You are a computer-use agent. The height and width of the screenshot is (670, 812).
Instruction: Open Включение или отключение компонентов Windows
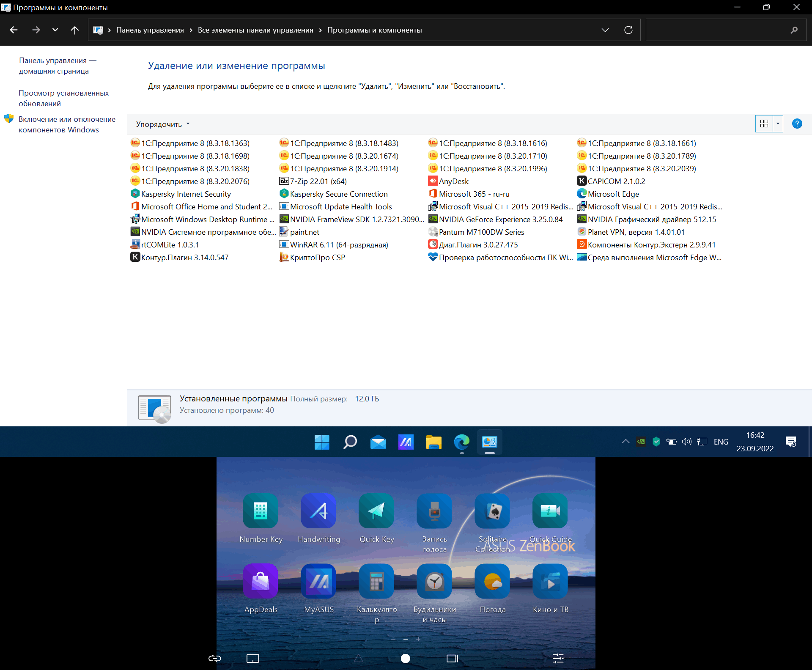click(67, 124)
